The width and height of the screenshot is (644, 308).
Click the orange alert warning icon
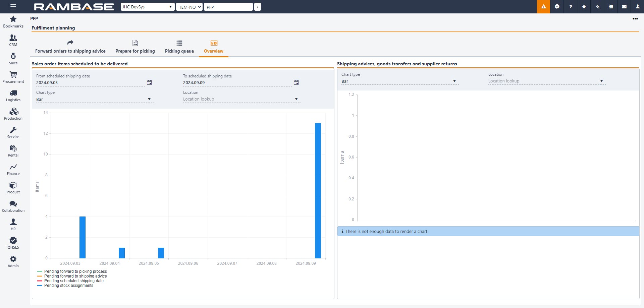[543, 7]
